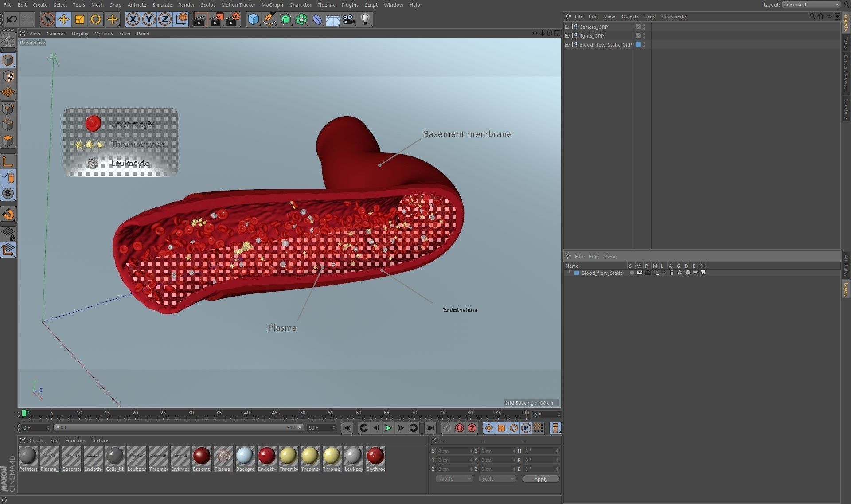The image size is (851, 504).
Task: Open coordinate Scale dropdown
Action: pyautogui.click(x=497, y=479)
